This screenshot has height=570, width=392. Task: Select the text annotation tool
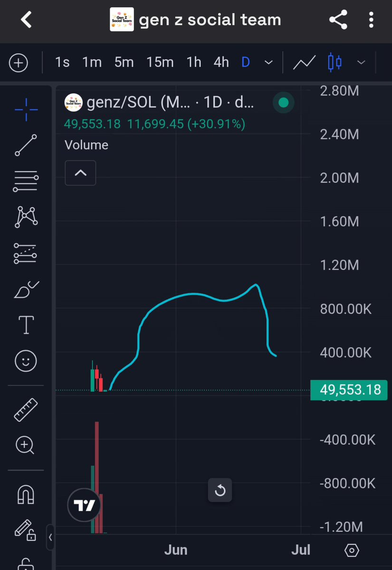coord(26,325)
